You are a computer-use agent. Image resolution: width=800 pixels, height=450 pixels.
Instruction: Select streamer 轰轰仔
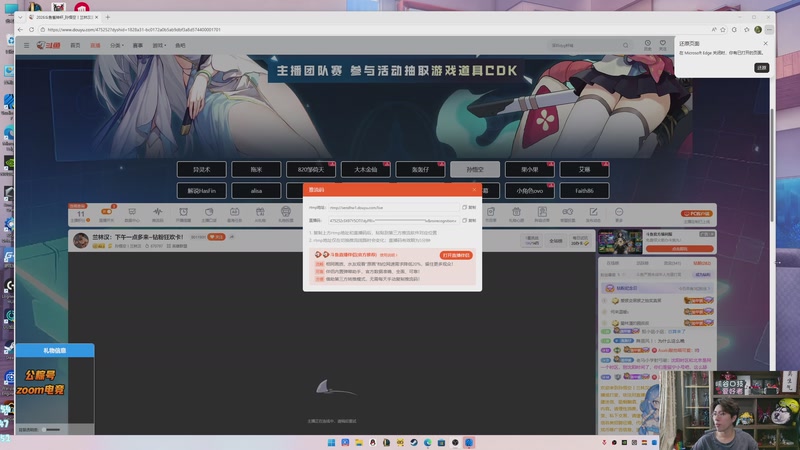point(420,169)
